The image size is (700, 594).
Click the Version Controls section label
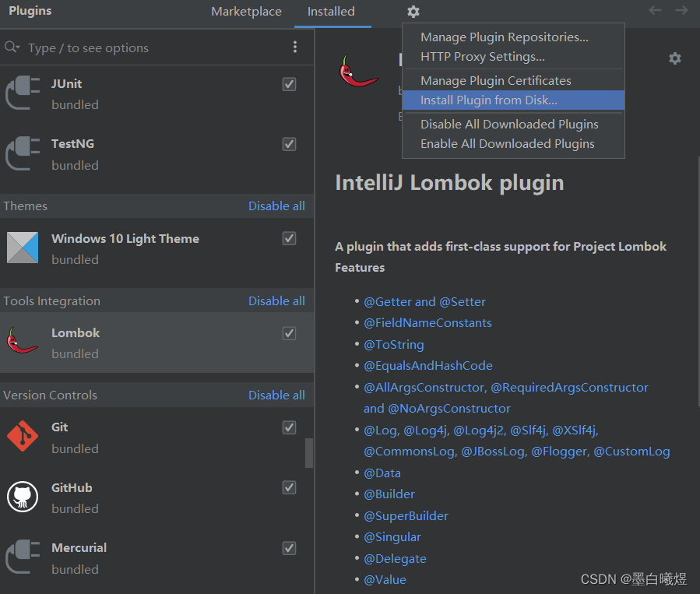click(x=50, y=395)
